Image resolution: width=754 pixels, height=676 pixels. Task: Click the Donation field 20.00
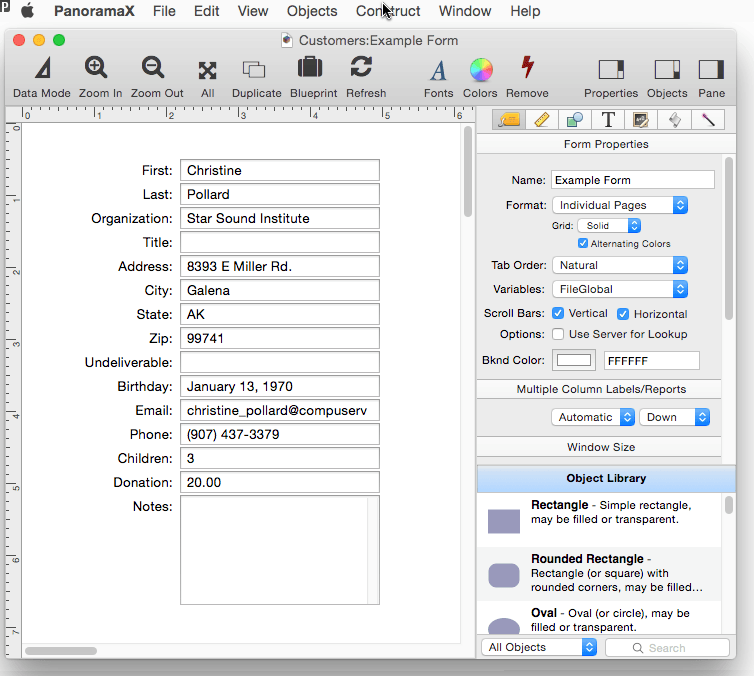point(280,482)
